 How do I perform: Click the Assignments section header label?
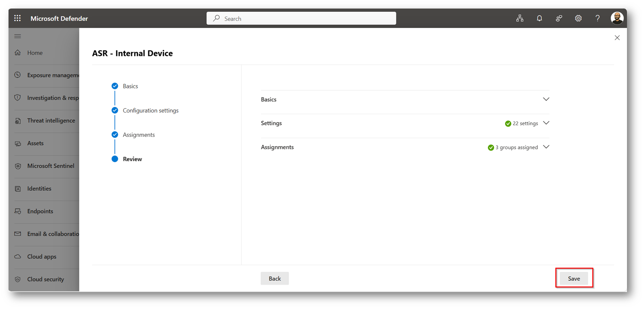coord(277,147)
